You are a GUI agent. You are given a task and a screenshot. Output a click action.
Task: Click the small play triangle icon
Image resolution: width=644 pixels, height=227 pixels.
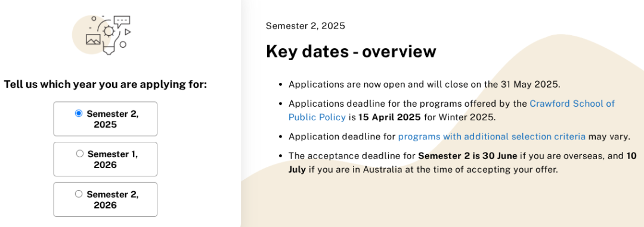(x=128, y=32)
